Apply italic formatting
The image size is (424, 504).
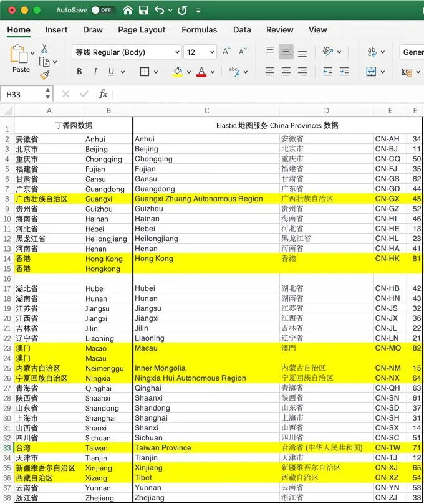click(95, 72)
